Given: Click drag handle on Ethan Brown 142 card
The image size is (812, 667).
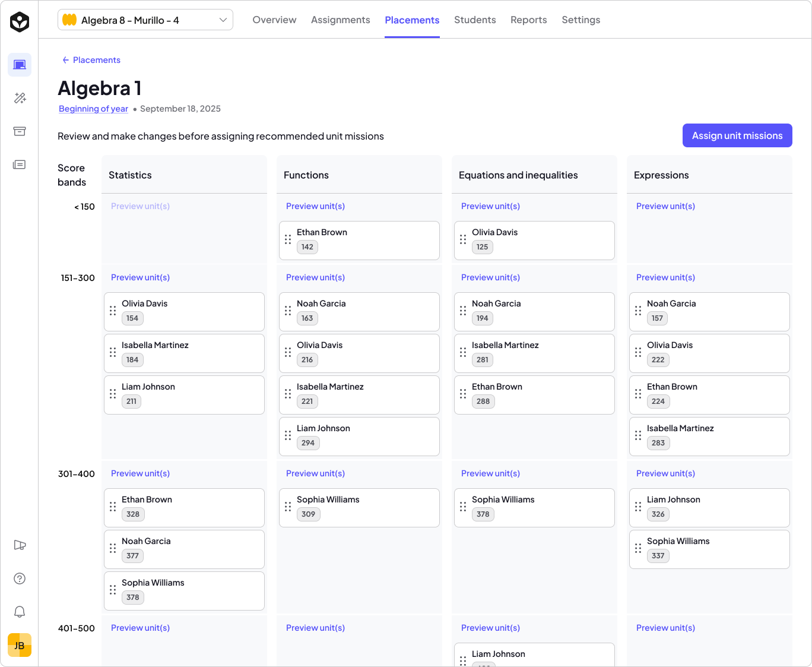Looking at the screenshot, I should [x=288, y=239].
